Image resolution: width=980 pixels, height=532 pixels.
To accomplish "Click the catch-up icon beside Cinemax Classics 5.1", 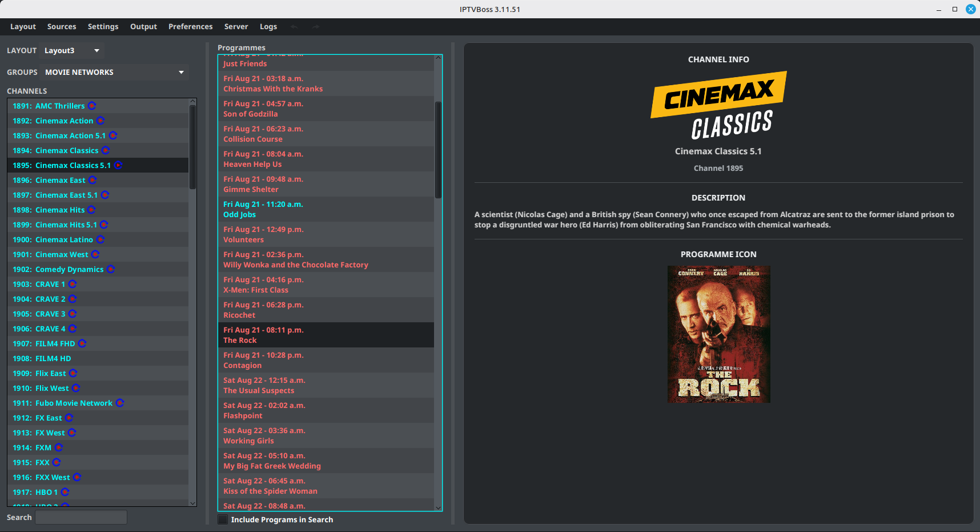I will coord(118,165).
